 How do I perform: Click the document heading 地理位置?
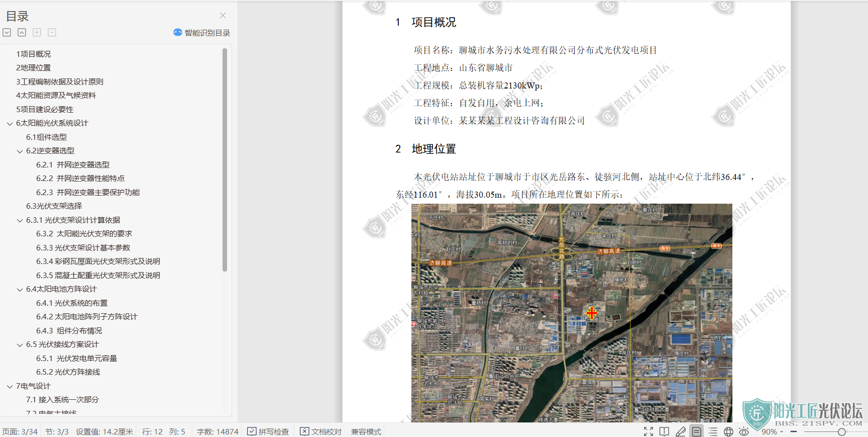click(x=434, y=149)
